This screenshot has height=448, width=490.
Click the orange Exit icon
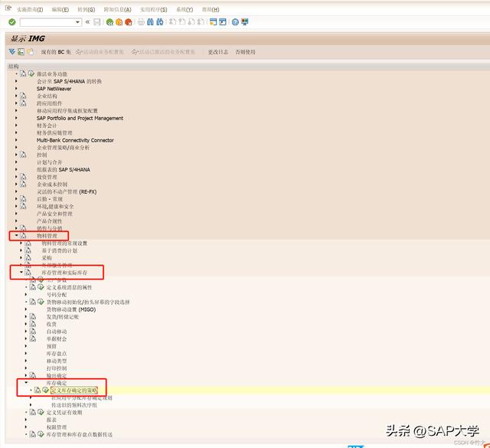[x=119, y=22]
